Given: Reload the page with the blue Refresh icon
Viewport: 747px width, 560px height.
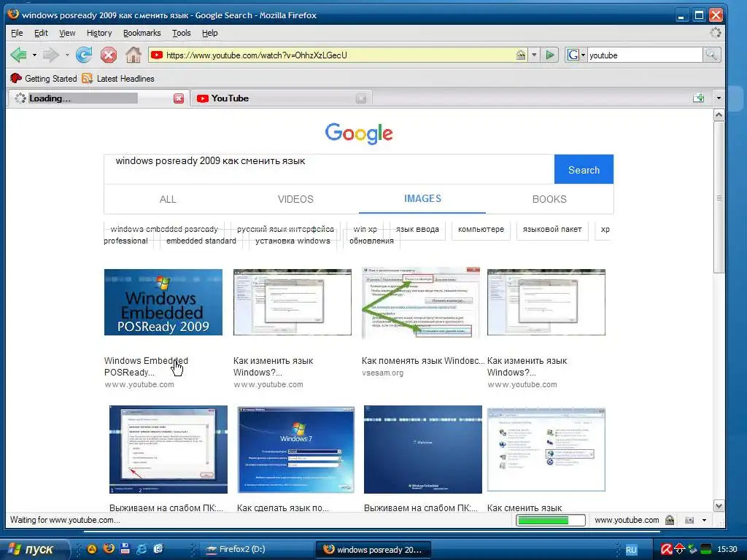Looking at the screenshot, I should pyautogui.click(x=84, y=55).
